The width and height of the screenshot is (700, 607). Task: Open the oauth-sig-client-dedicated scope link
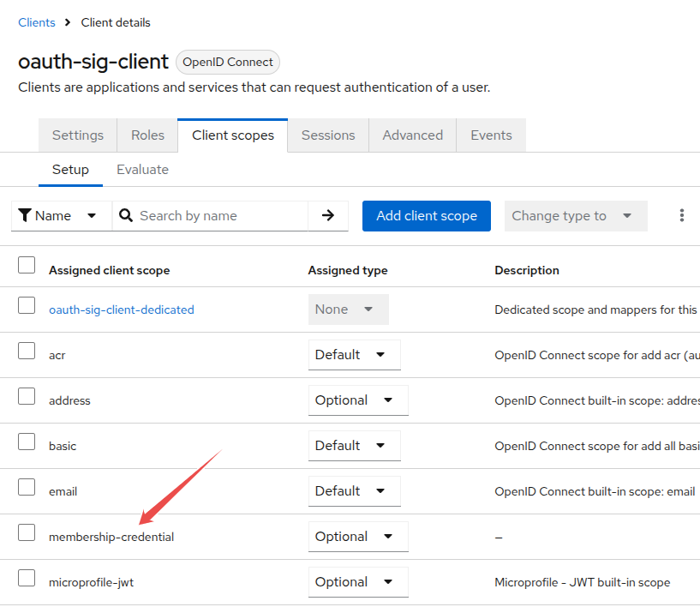pyautogui.click(x=121, y=309)
